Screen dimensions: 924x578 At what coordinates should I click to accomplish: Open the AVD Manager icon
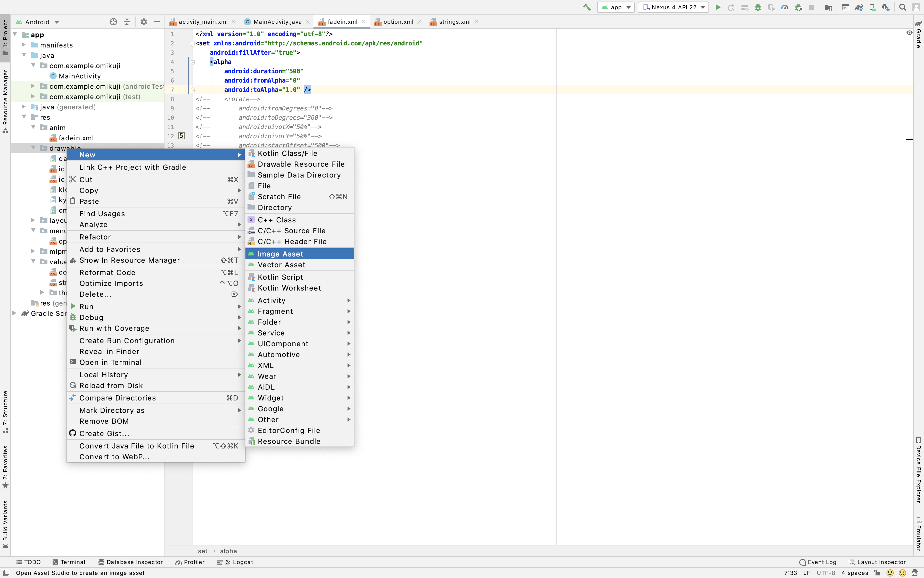872,7
